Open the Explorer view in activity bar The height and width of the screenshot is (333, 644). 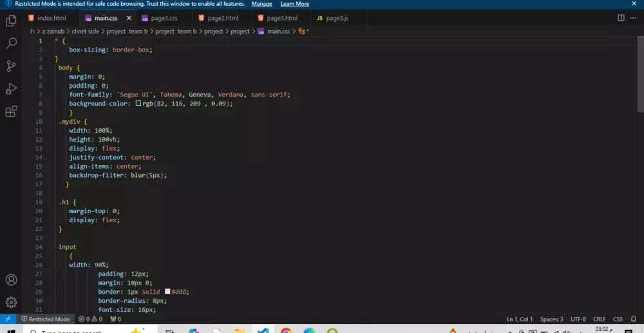pyautogui.click(x=11, y=21)
